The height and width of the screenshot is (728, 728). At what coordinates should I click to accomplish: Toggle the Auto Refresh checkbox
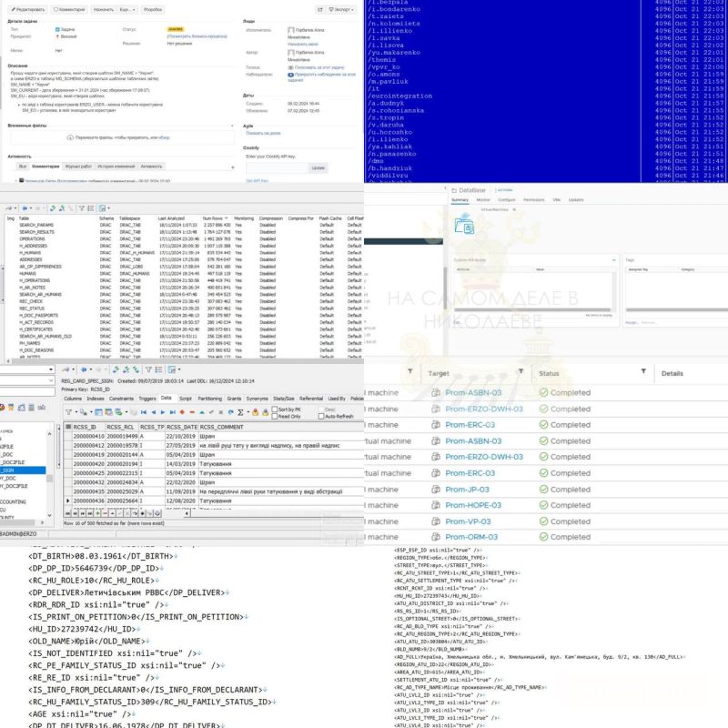coord(321,417)
